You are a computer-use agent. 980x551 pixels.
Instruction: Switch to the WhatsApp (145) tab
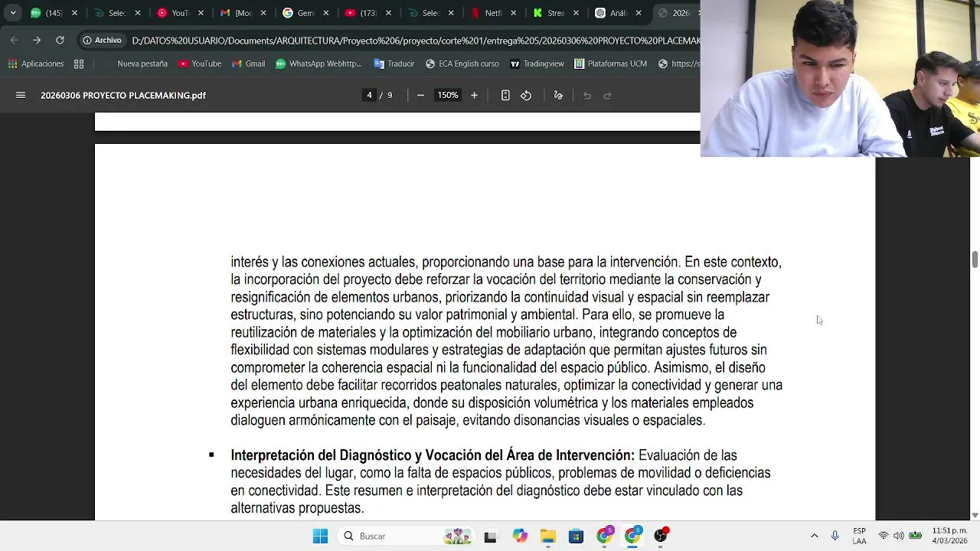pos(52,13)
